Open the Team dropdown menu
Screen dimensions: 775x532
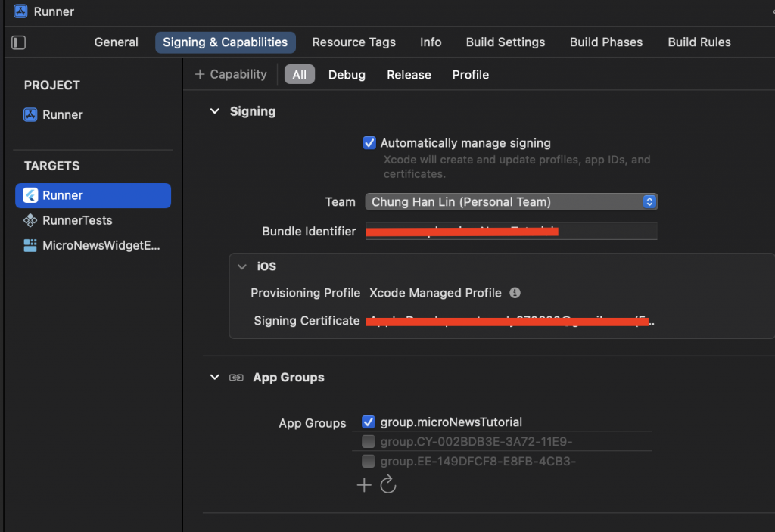pos(512,202)
